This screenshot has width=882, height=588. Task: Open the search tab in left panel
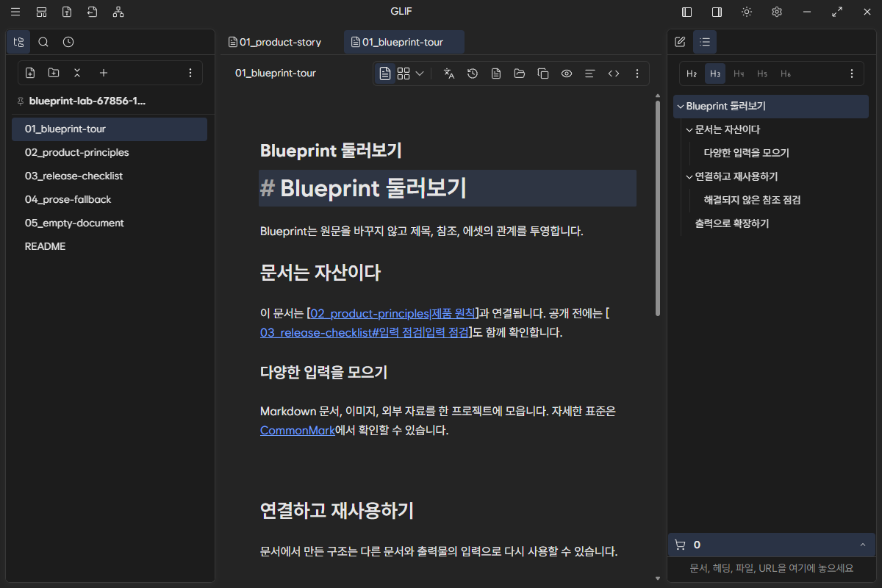[x=43, y=42]
